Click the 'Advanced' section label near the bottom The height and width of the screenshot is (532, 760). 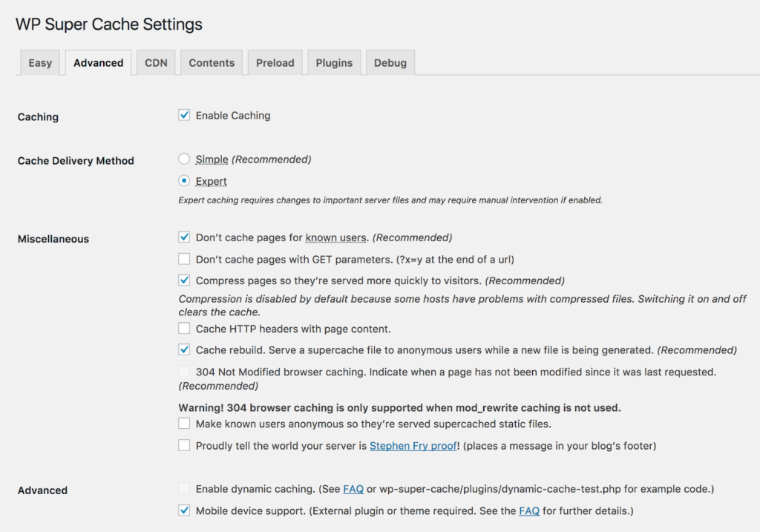pos(42,490)
